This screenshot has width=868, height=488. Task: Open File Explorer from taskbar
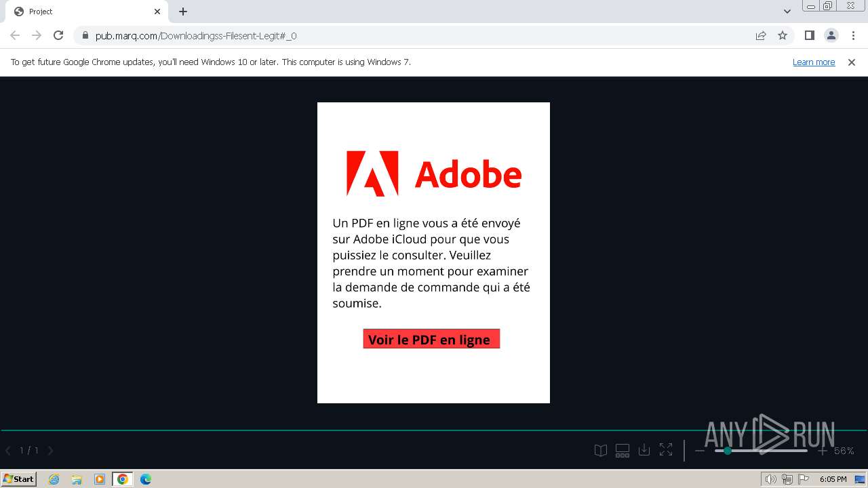(77, 479)
